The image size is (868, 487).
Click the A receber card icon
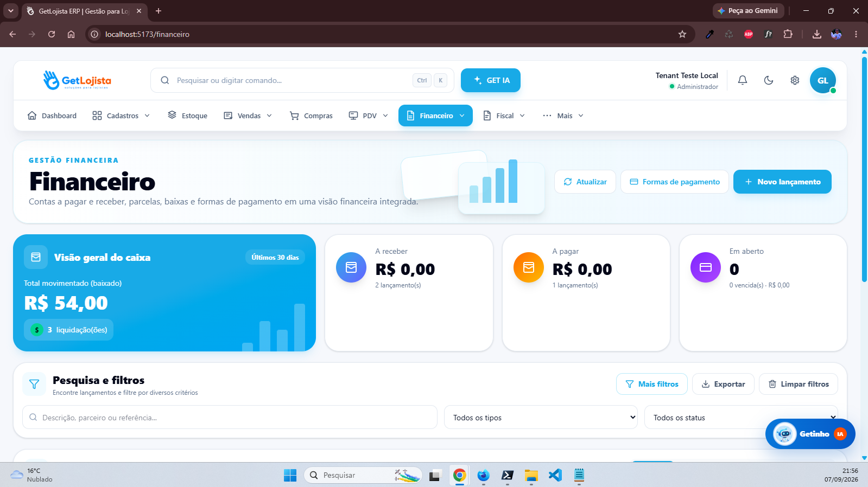point(351,267)
